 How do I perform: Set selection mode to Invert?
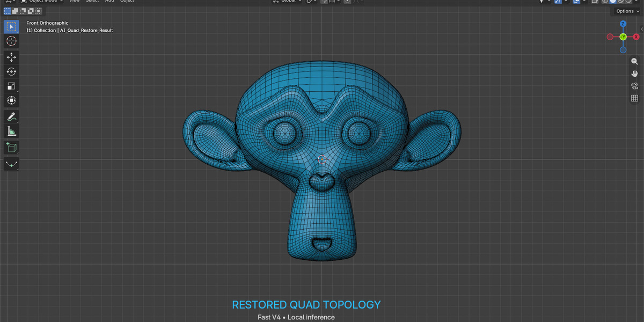pos(32,11)
